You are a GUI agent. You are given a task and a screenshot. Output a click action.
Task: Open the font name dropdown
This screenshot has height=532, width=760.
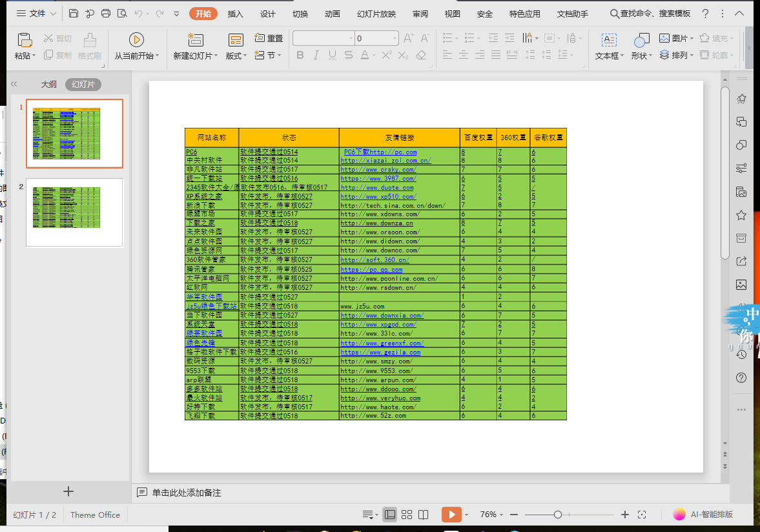pyautogui.click(x=351, y=38)
